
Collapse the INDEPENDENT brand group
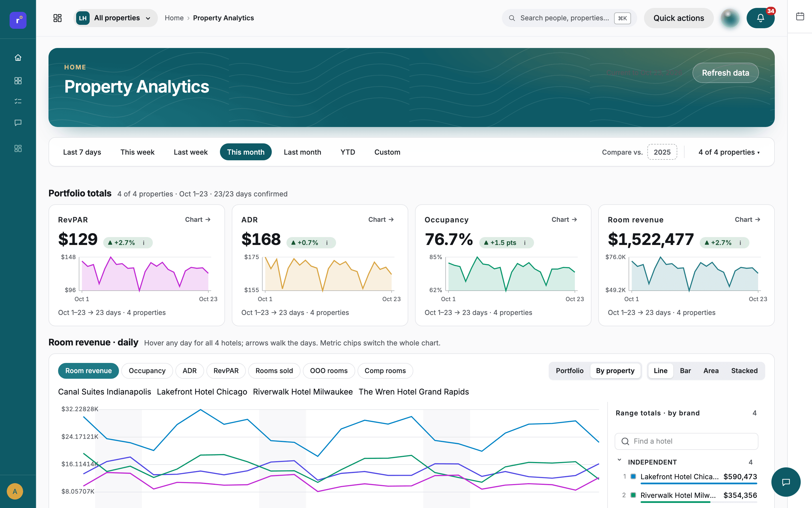click(x=619, y=460)
